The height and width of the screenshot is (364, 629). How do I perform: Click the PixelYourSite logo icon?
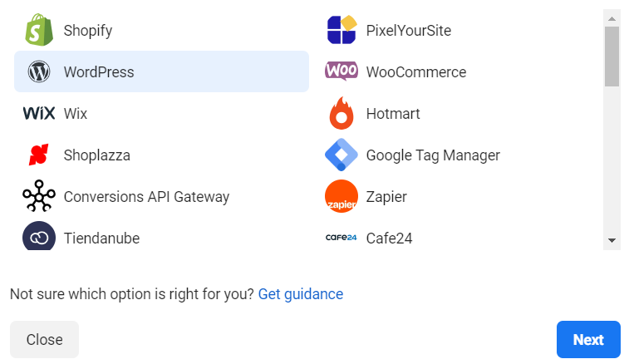click(x=342, y=30)
